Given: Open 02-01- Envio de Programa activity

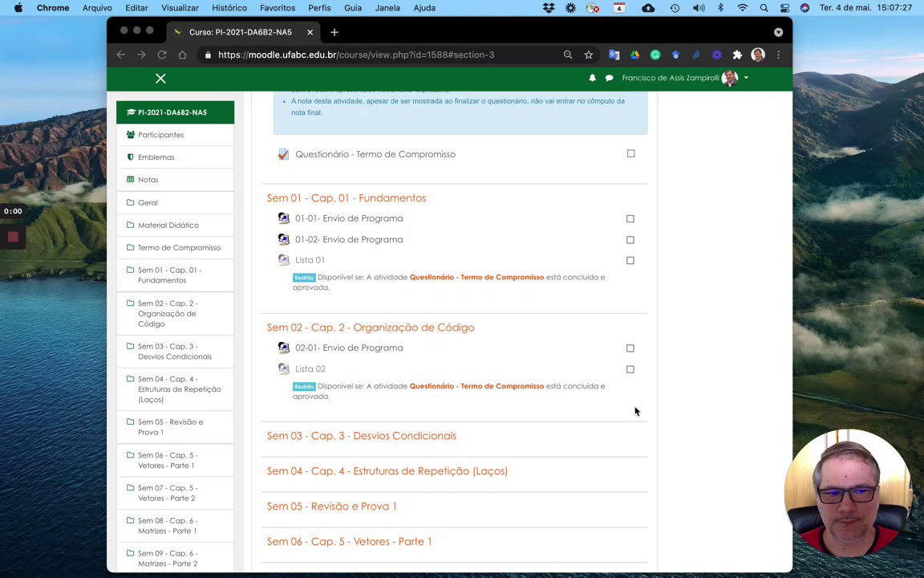Looking at the screenshot, I should 348,348.
